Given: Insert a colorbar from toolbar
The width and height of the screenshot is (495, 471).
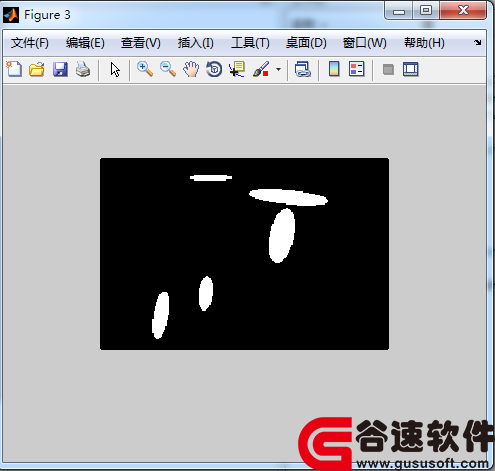Looking at the screenshot, I should [x=334, y=69].
